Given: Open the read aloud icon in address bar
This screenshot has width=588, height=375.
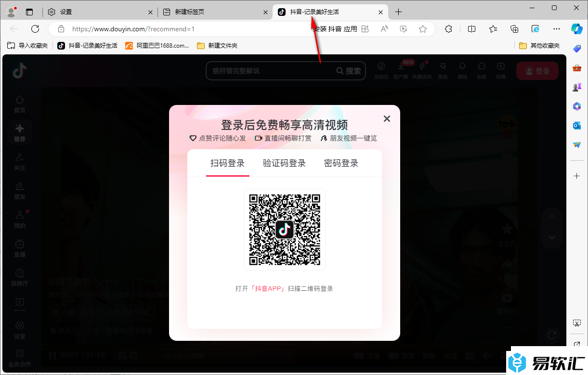Looking at the screenshot, I should (384, 29).
